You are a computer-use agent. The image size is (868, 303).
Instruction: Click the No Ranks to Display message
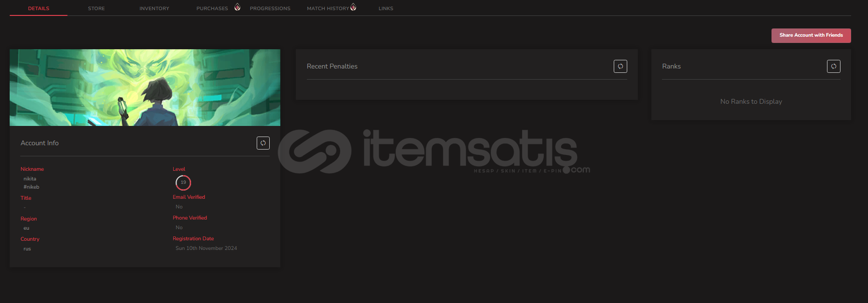[751, 101]
